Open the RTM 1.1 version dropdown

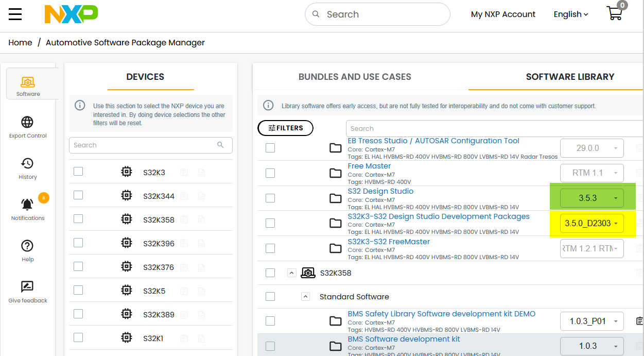(592, 173)
